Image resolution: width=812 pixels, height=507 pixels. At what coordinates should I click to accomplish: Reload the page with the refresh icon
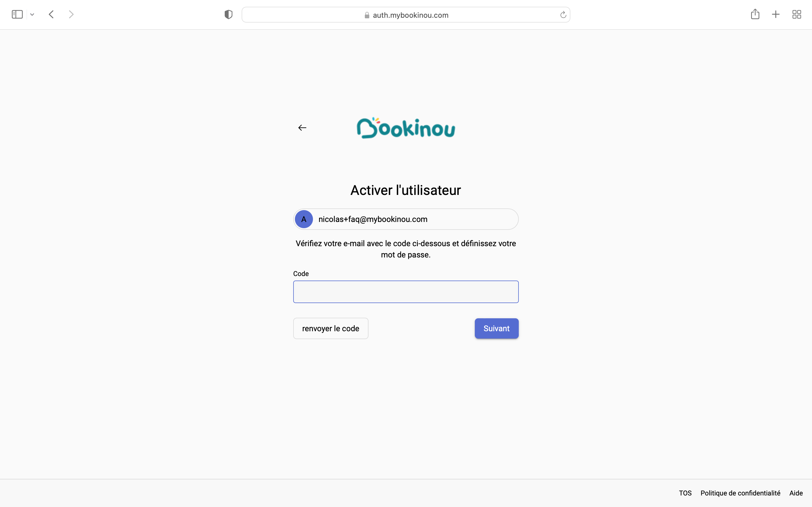tap(563, 15)
